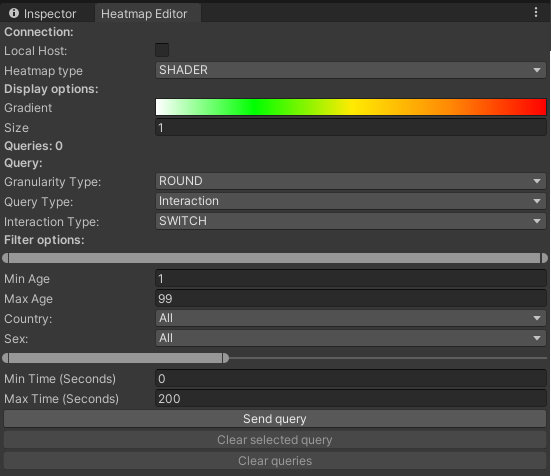Click the Granularity Type dropdown arrow

[537, 181]
